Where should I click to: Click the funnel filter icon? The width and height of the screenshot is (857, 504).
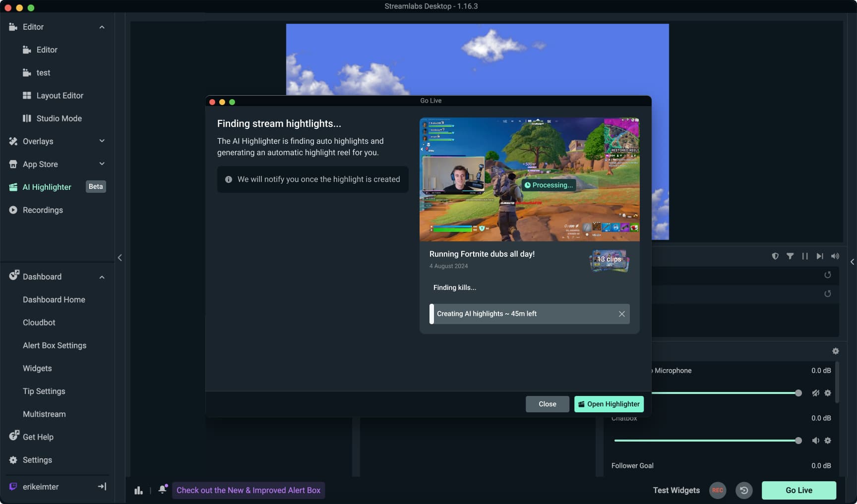point(790,256)
